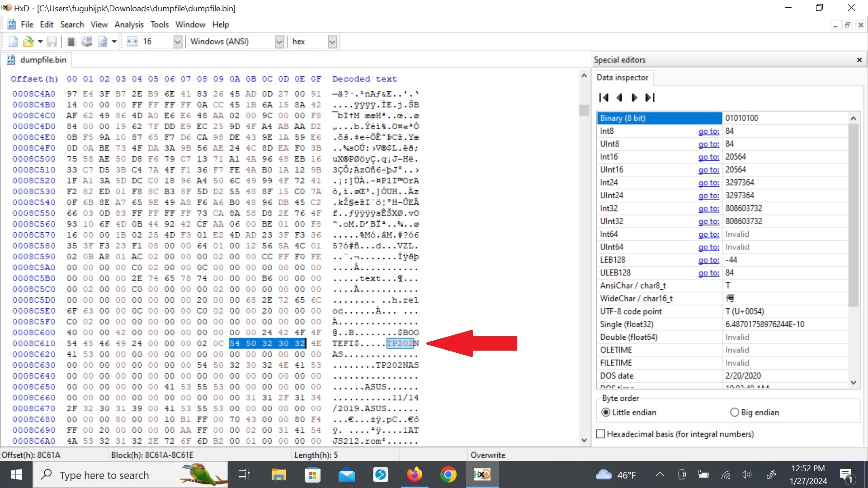Open the Windows (ANSI) charset dropdown
Image resolution: width=868 pixels, height=488 pixels.
click(x=279, y=42)
